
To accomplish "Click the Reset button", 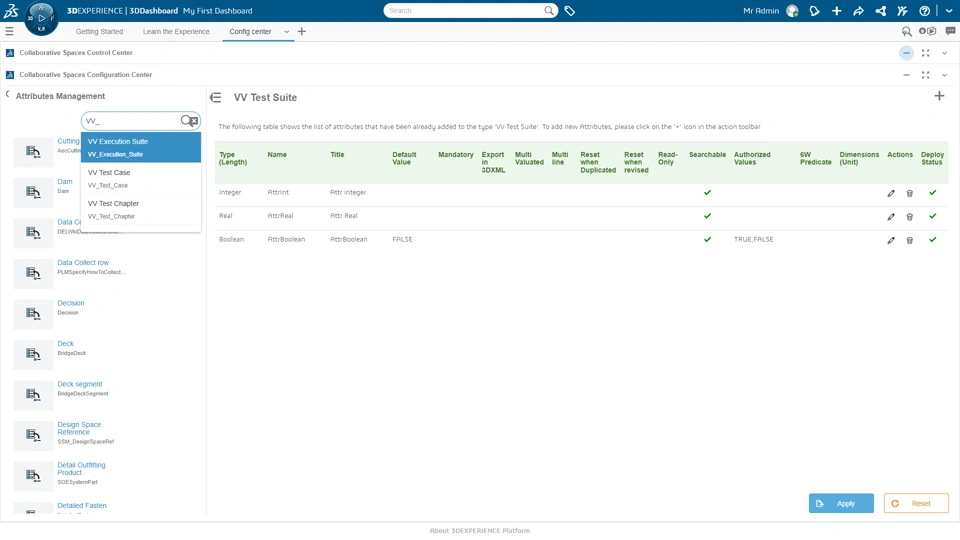I will tap(916, 503).
